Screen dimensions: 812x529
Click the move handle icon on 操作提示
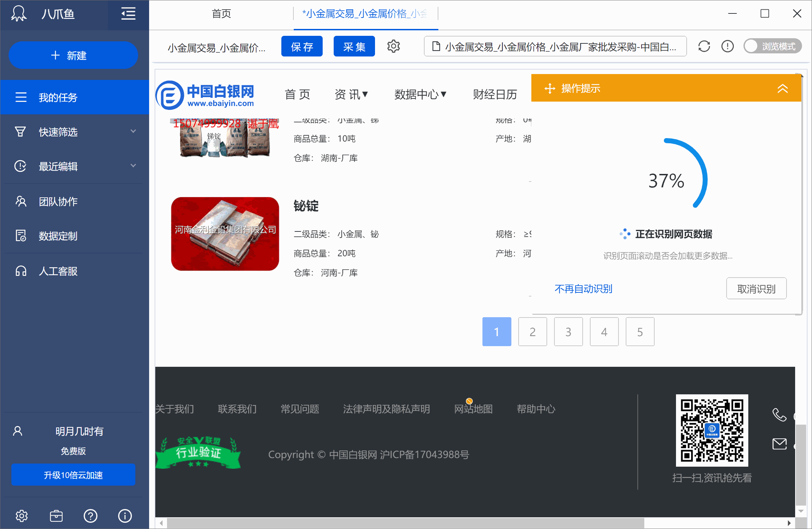coord(550,89)
